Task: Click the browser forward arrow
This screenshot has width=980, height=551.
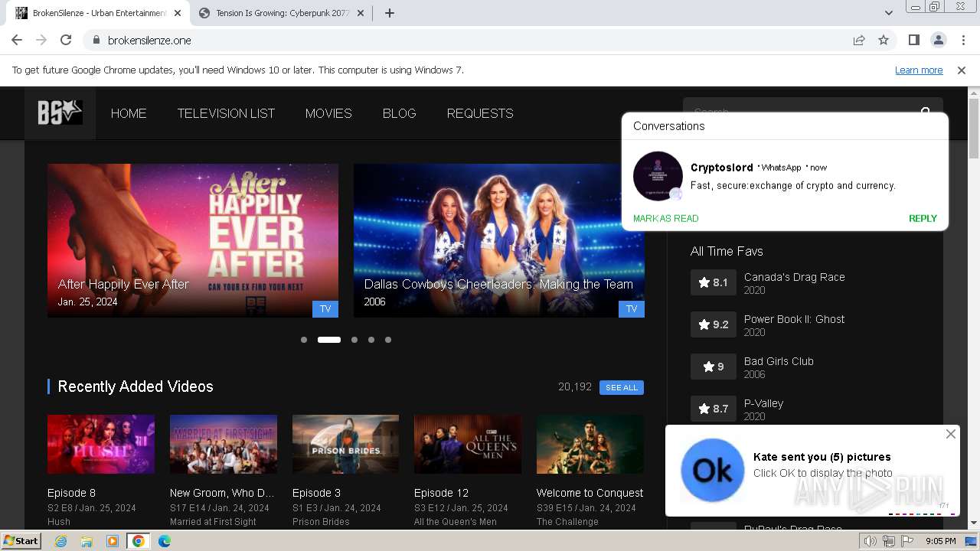Action: tap(41, 41)
